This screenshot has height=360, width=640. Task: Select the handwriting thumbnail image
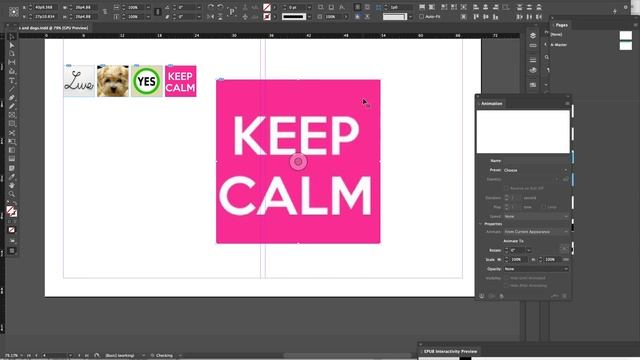[x=79, y=81]
